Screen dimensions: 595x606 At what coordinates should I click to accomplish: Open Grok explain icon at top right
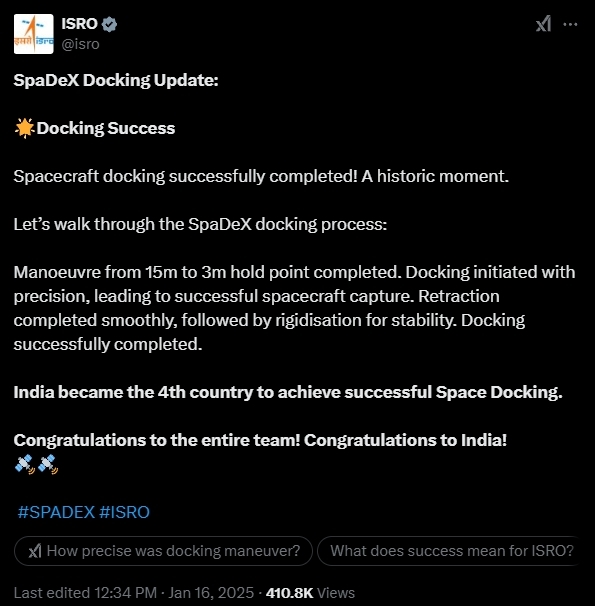pyautogui.click(x=543, y=24)
